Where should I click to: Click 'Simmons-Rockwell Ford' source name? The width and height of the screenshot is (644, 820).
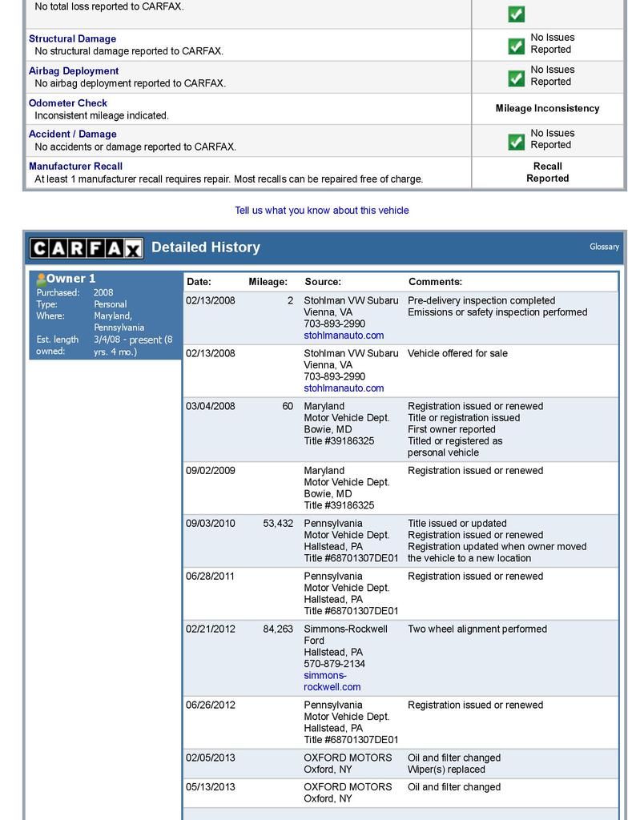tap(346, 635)
